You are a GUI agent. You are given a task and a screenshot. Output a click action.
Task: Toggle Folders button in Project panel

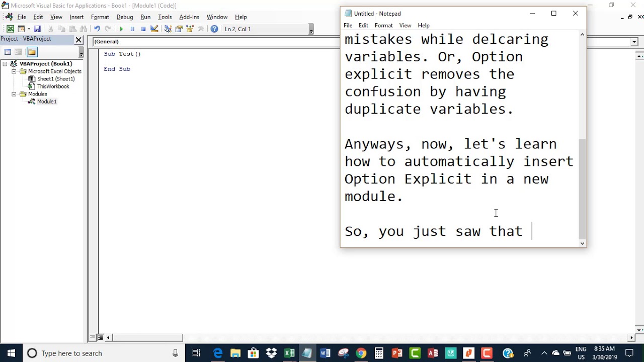32,52
